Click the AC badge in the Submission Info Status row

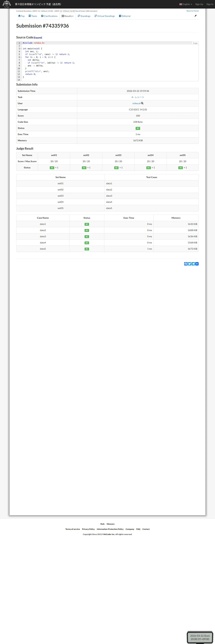tap(138, 128)
